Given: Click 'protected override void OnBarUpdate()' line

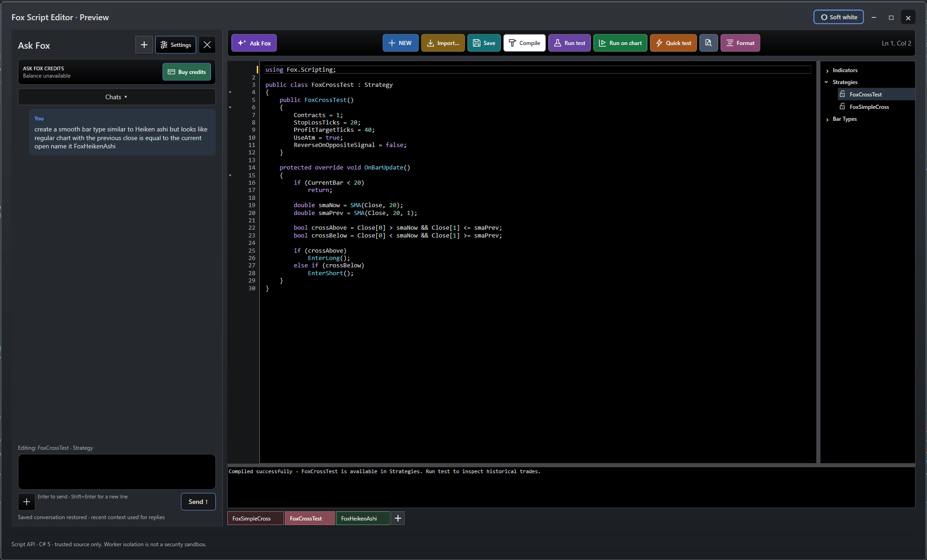Looking at the screenshot, I should pyautogui.click(x=345, y=168).
